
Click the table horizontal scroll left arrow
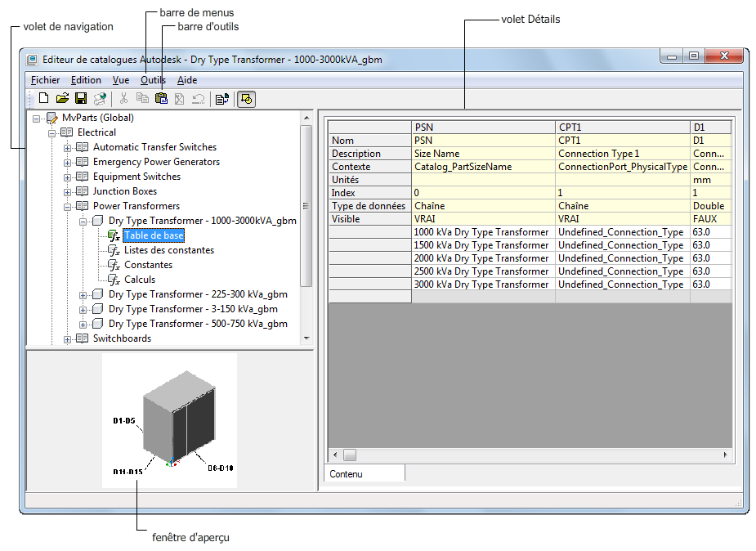[336, 455]
